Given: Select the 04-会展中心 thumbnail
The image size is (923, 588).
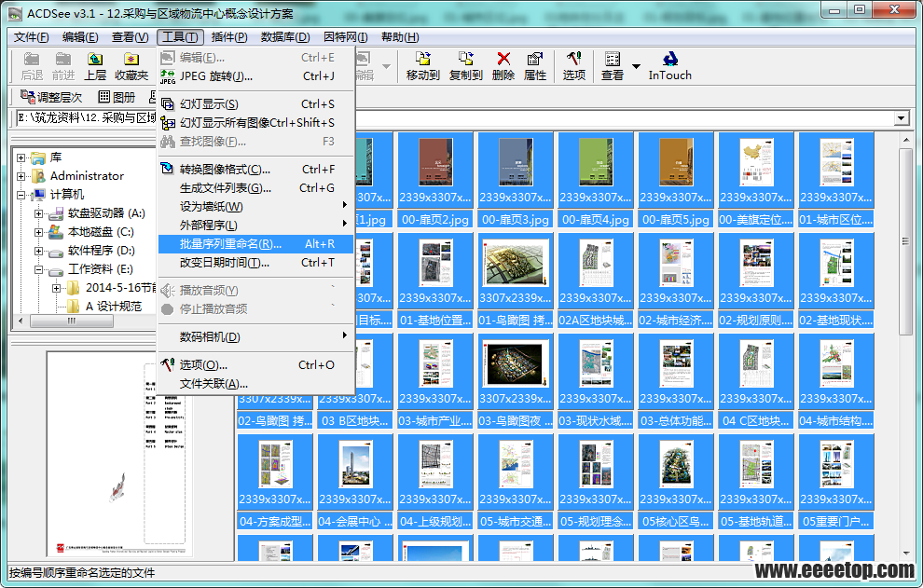Looking at the screenshot, I should click(355, 482).
